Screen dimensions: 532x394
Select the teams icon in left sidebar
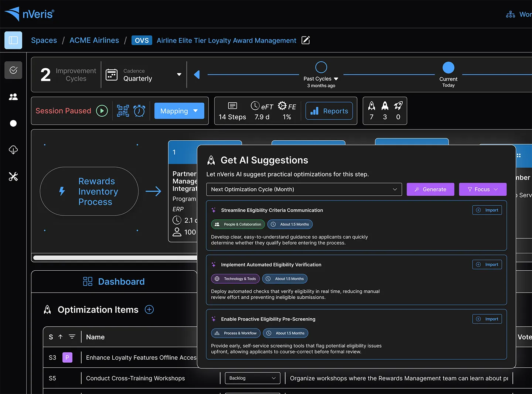(13, 97)
